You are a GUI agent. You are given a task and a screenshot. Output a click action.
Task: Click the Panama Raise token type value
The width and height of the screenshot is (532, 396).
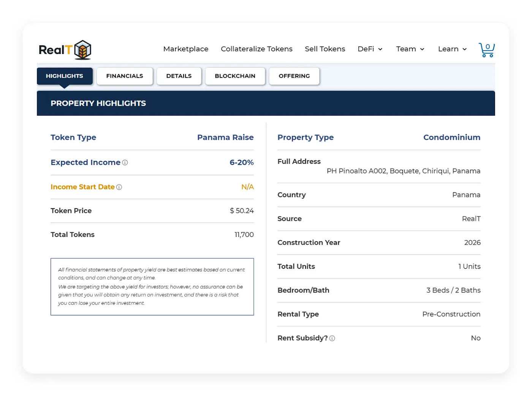pos(225,137)
